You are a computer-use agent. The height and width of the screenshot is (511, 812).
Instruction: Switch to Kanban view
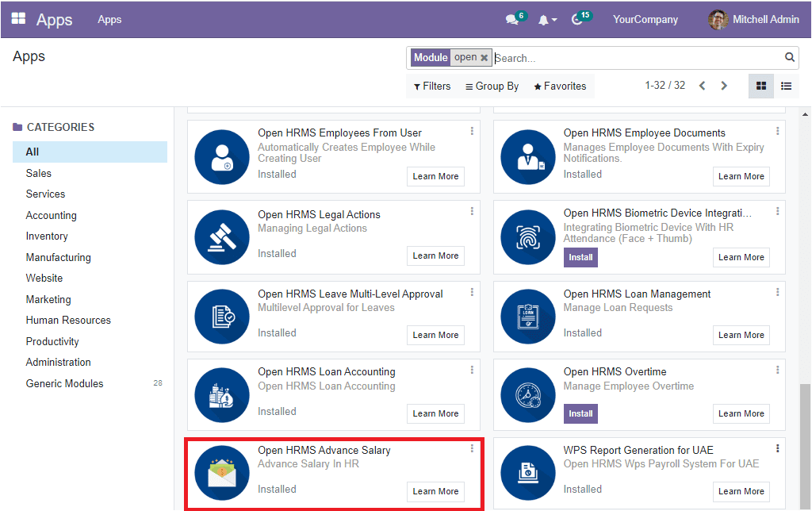(761, 86)
